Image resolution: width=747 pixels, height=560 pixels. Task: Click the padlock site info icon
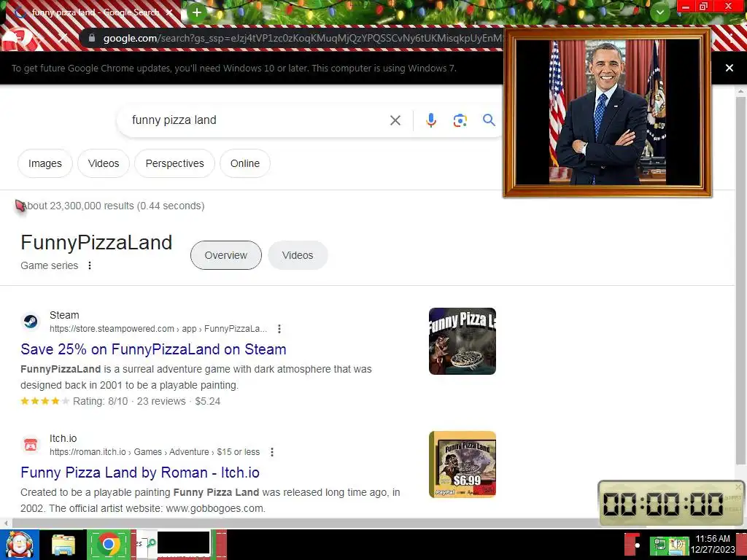(92, 38)
